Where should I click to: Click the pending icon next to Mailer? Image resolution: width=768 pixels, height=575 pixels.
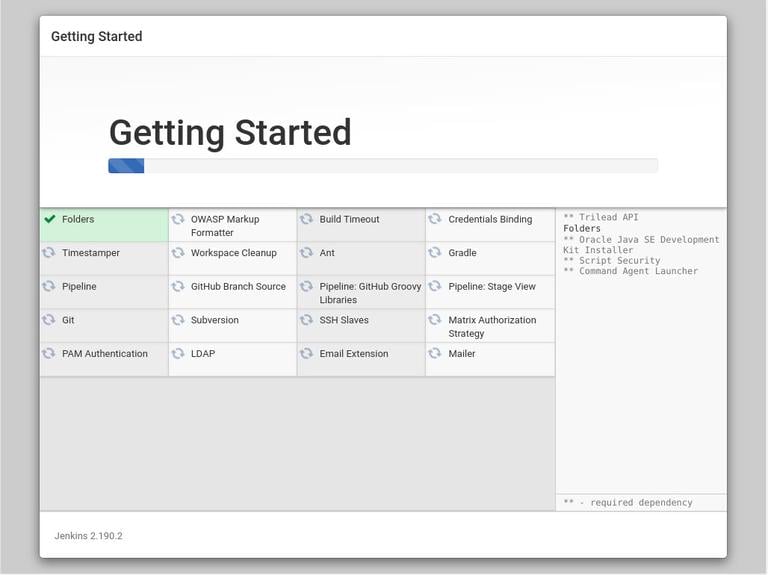pos(435,353)
